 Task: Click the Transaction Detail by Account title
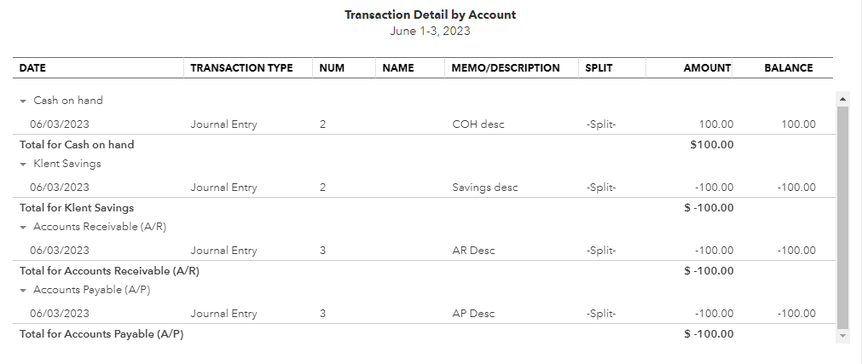click(430, 15)
